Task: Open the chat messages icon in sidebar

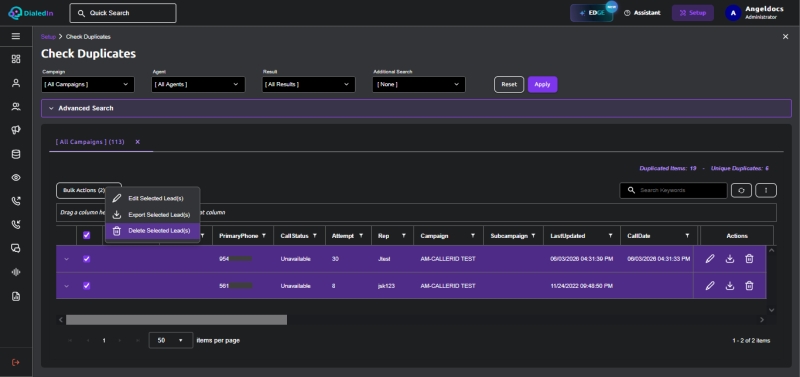Action: [x=16, y=248]
